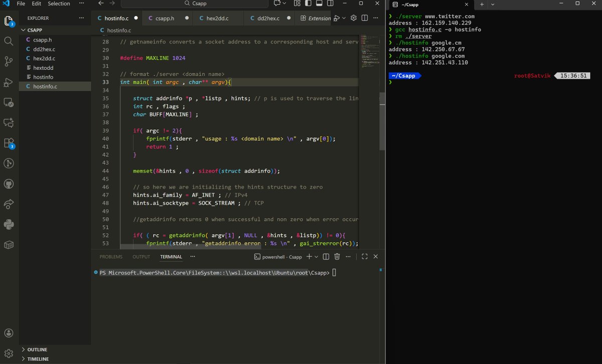Go back with the title bar arrow
The height and width of the screenshot is (364, 602).
click(x=101, y=4)
